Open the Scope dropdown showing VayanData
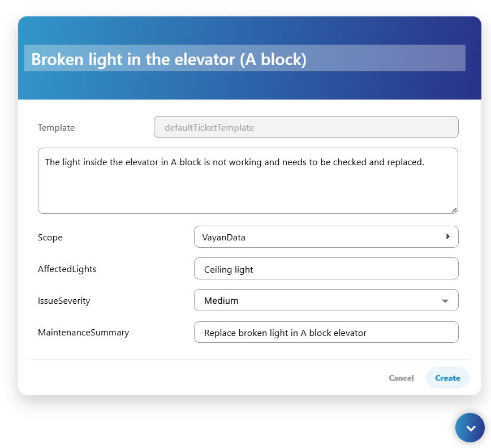 pyautogui.click(x=326, y=236)
